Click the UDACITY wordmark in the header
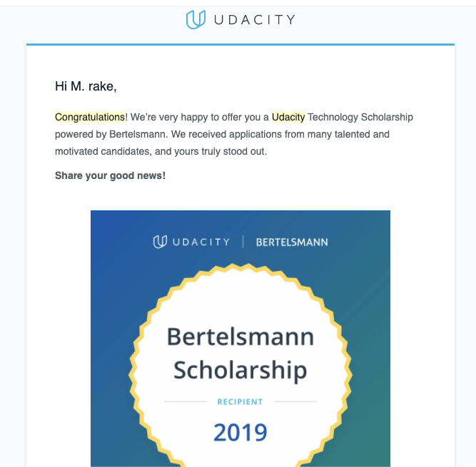The image size is (476, 467). point(254,20)
